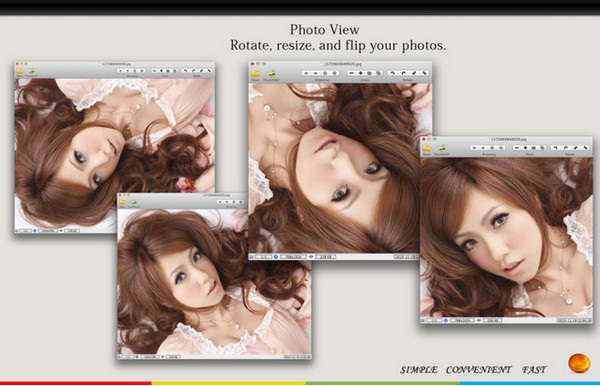The width and height of the screenshot is (600, 386).
Task: Rotate left in the rightmost photo window
Action: coord(555,148)
